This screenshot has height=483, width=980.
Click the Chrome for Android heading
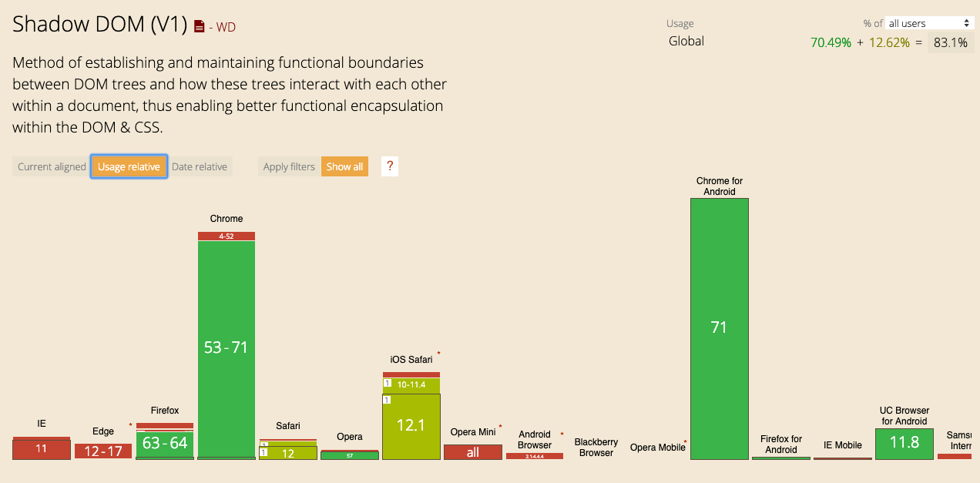pyautogui.click(x=720, y=186)
